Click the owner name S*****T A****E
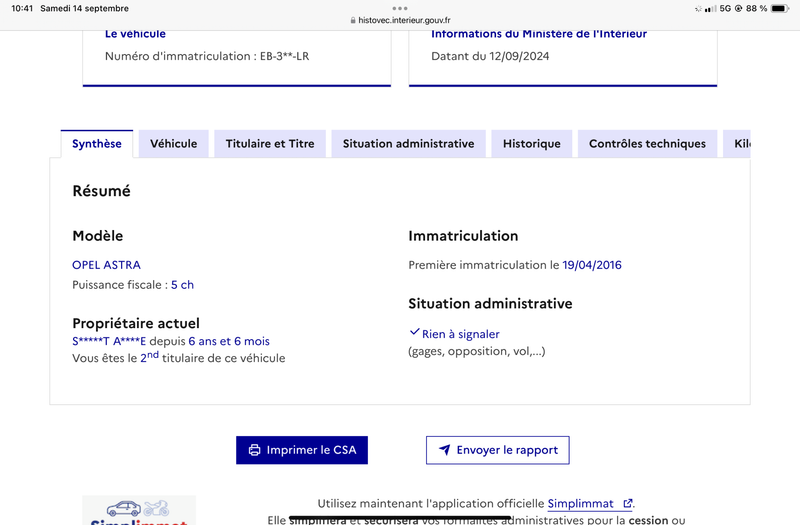800x525 pixels. coord(109,341)
